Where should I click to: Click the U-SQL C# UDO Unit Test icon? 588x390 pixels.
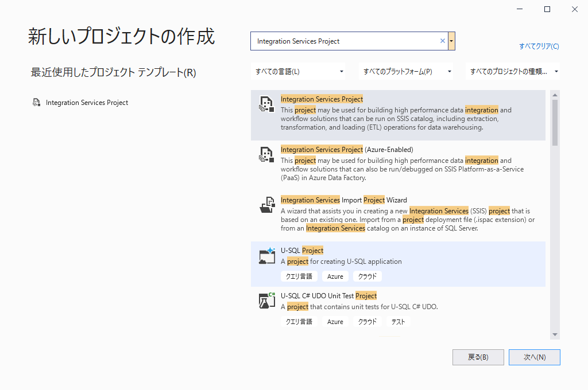point(266,301)
